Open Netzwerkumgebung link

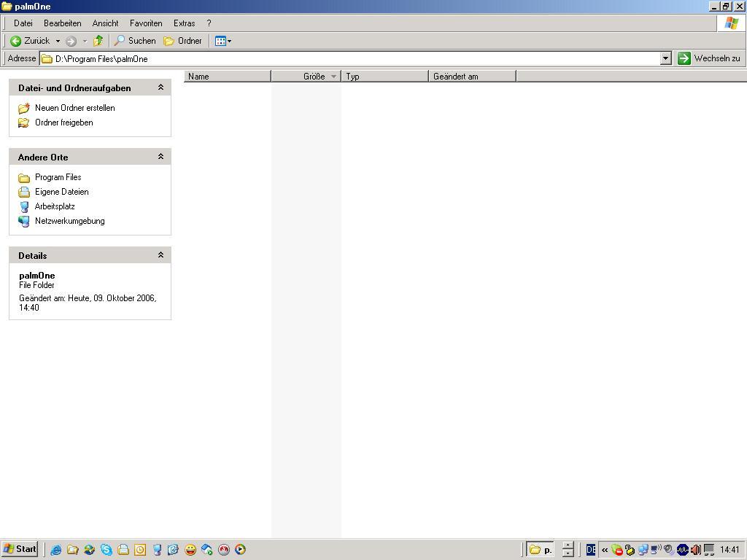69,221
